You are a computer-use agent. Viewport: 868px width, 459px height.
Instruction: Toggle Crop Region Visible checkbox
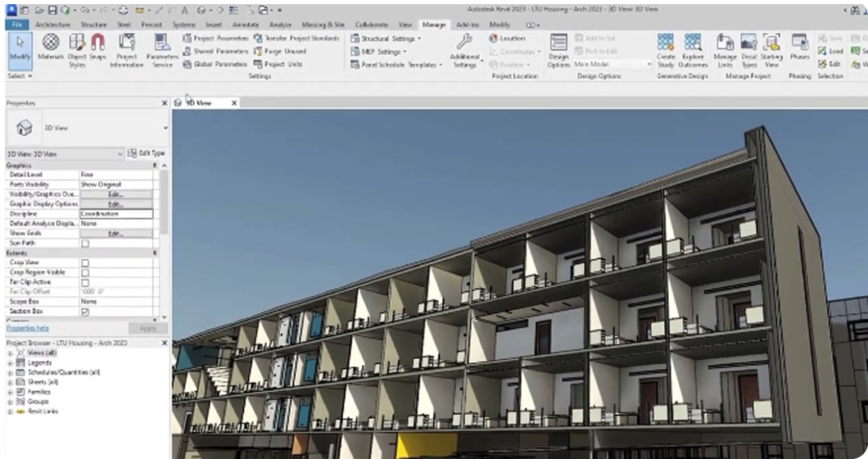click(85, 273)
